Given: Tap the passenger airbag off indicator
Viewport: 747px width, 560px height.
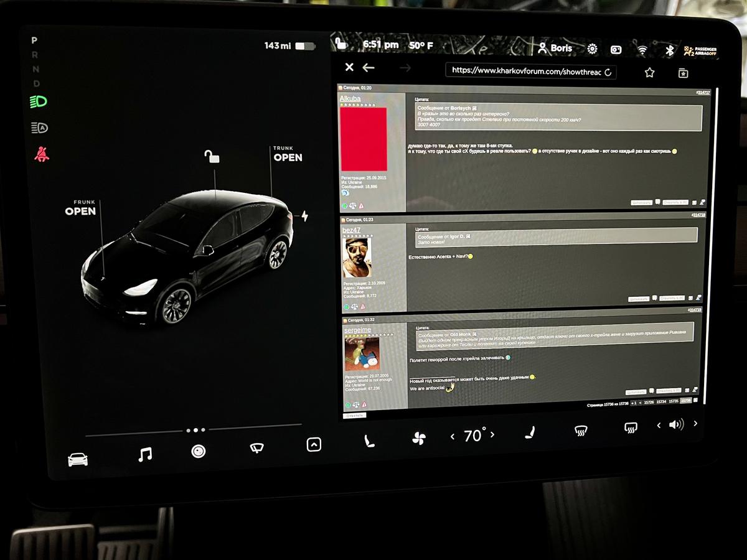Looking at the screenshot, I should point(700,52).
